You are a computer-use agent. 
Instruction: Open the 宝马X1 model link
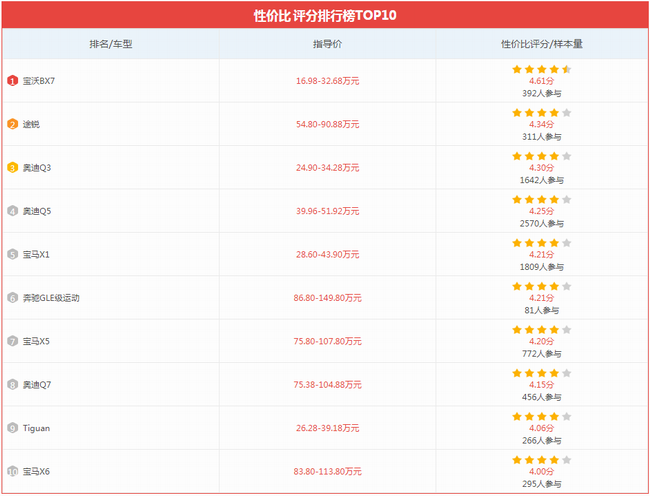(x=36, y=254)
